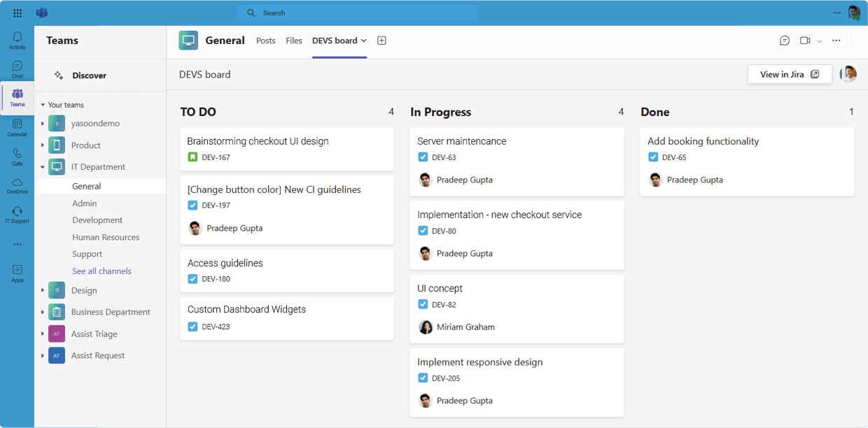Toggle the checkbox on DEV-63 card
868x428 pixels.
[423, 157]
